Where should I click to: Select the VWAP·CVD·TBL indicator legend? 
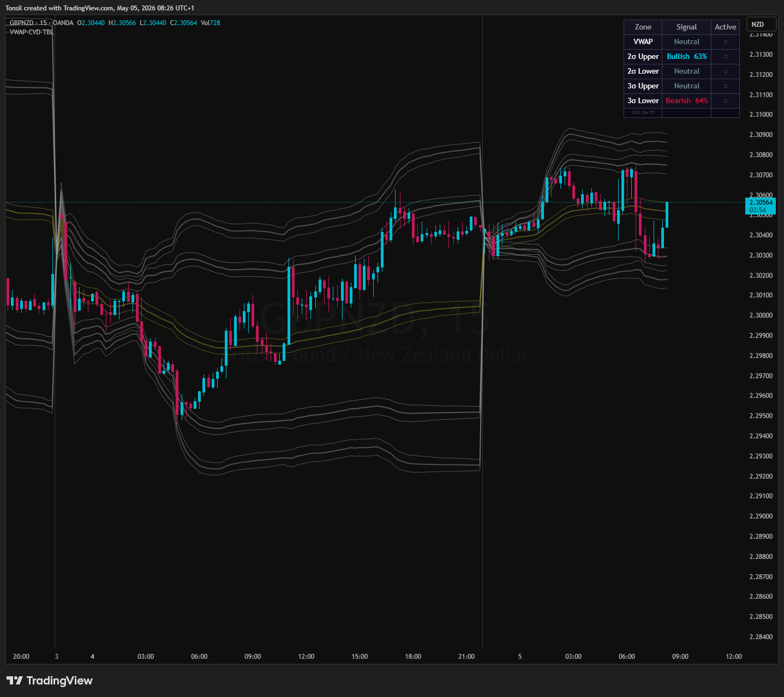pyautogui.click(x=32, y=32)
